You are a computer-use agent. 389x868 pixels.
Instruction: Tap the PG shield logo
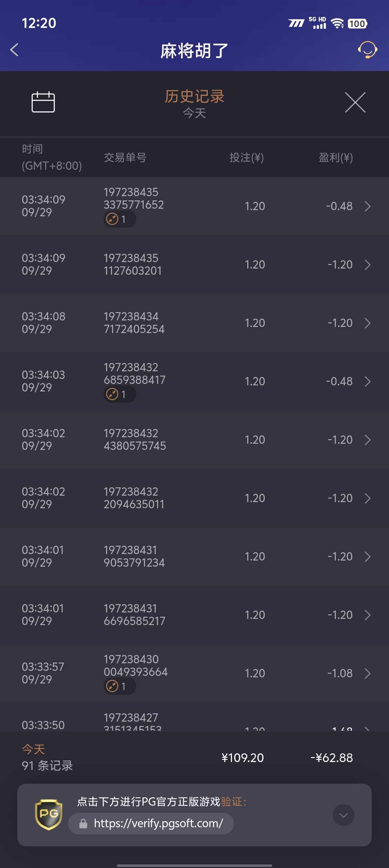click(x=49, y=815)
